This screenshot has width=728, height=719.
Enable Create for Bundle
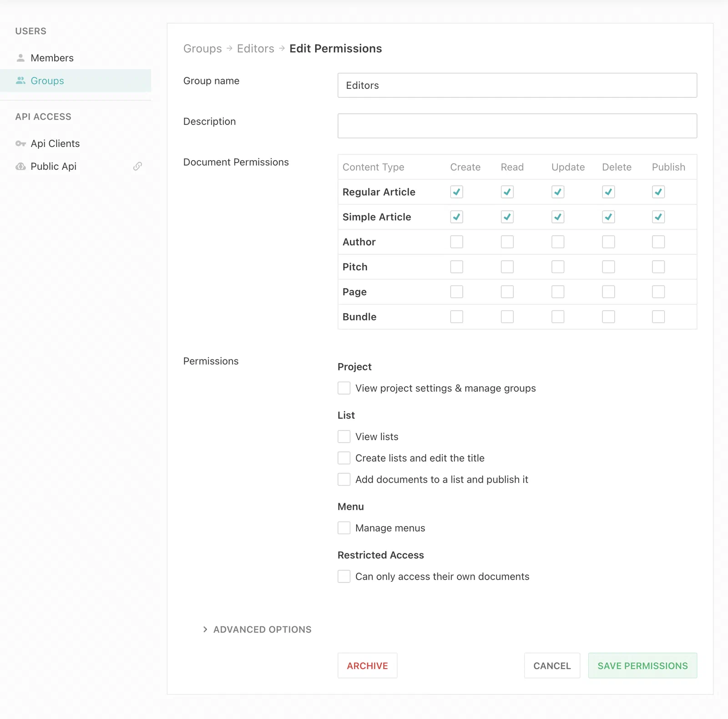(456, 317)
